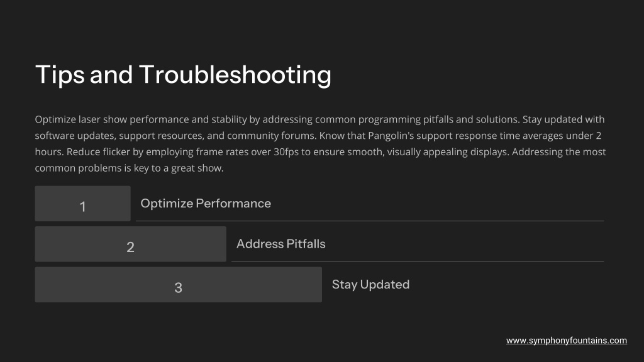644x362 pixels.
Task: Click the phrase community forums
Action: (x=272, y=136)
